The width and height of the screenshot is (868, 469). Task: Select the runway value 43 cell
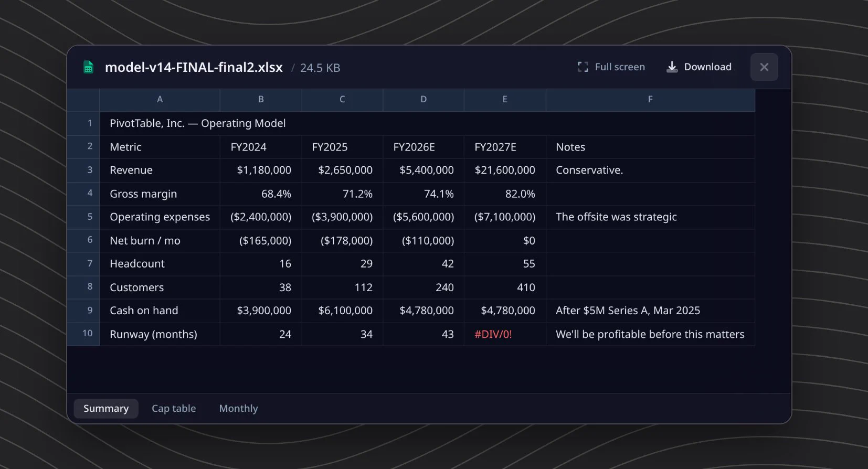click(424, 334)
